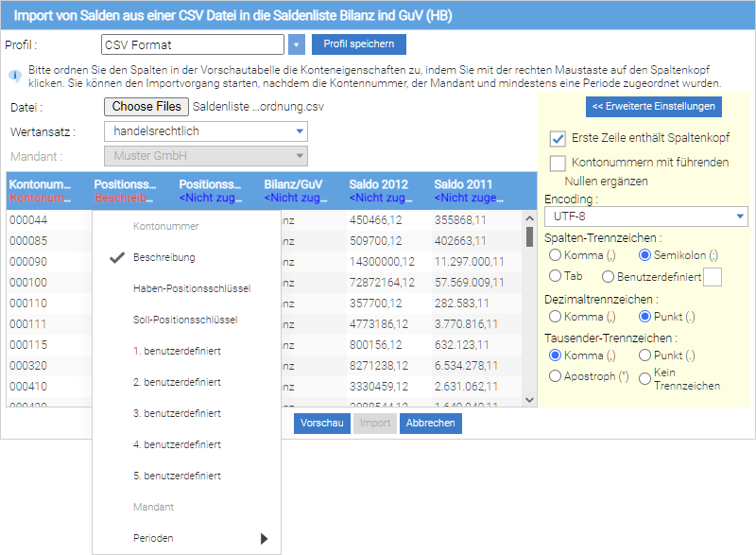This screenshot has width=756, height=555.
Task: Click scrollbar up arrow in preview table
Action: click(529, 217)
